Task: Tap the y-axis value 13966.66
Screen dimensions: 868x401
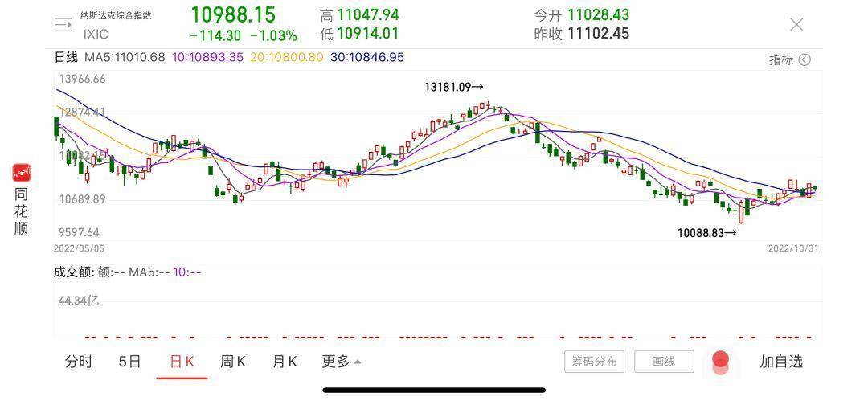Action: (x=82, y=79)
